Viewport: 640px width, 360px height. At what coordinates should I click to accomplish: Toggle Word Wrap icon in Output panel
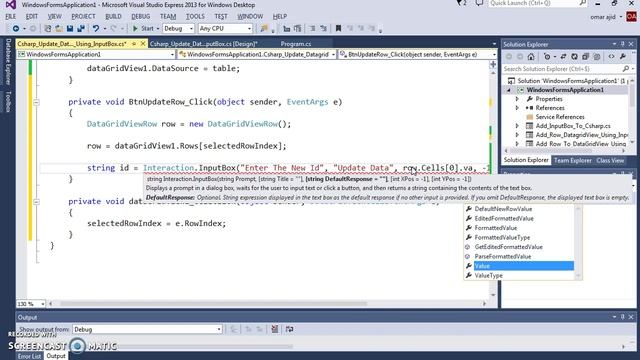tap(289, 329)
